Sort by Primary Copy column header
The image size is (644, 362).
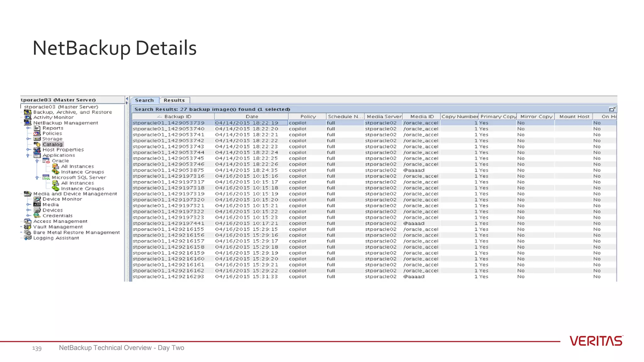click(498, 117)
